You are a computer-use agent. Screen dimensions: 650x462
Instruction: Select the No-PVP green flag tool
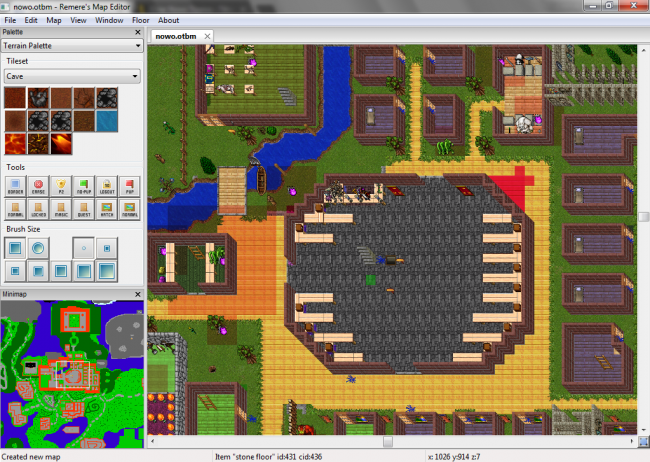(84, 186)
